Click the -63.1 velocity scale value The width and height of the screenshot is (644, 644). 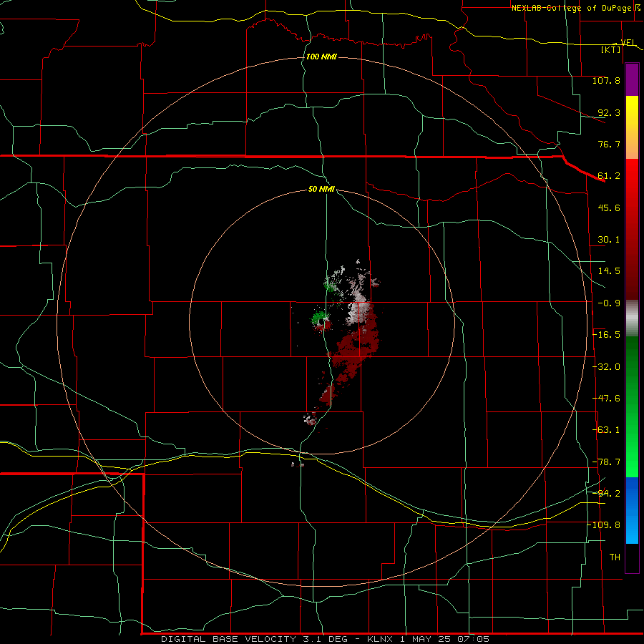coord(606,430)
